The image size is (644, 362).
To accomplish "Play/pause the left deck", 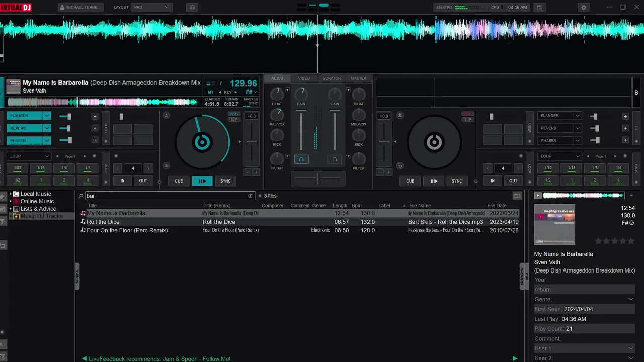I will 202,181.
